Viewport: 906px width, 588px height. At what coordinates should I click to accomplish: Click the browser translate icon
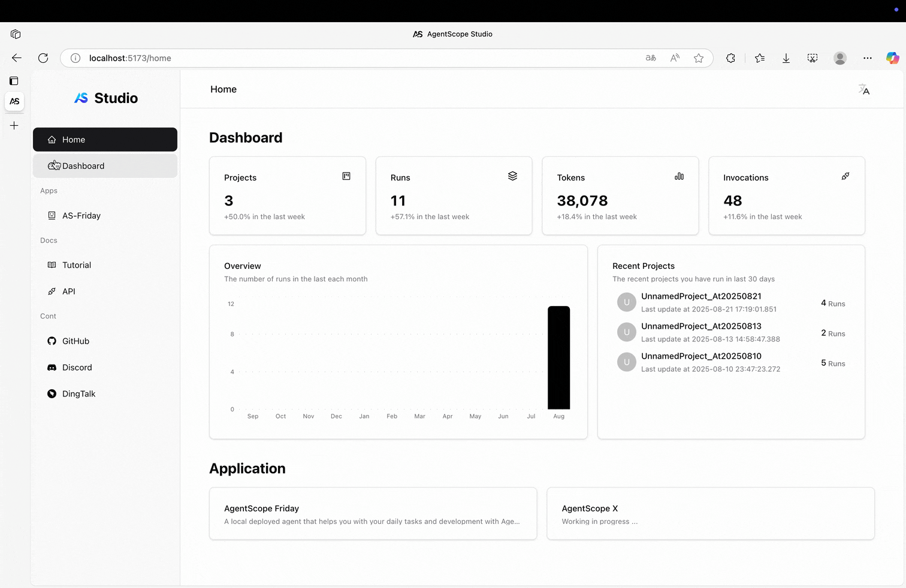click(651, 58)
